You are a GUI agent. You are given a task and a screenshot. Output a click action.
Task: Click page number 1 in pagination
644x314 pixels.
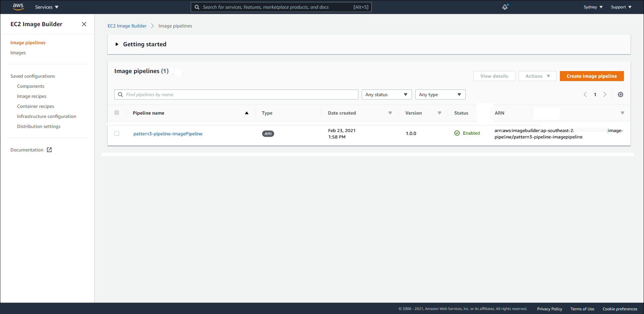[595, 95]
